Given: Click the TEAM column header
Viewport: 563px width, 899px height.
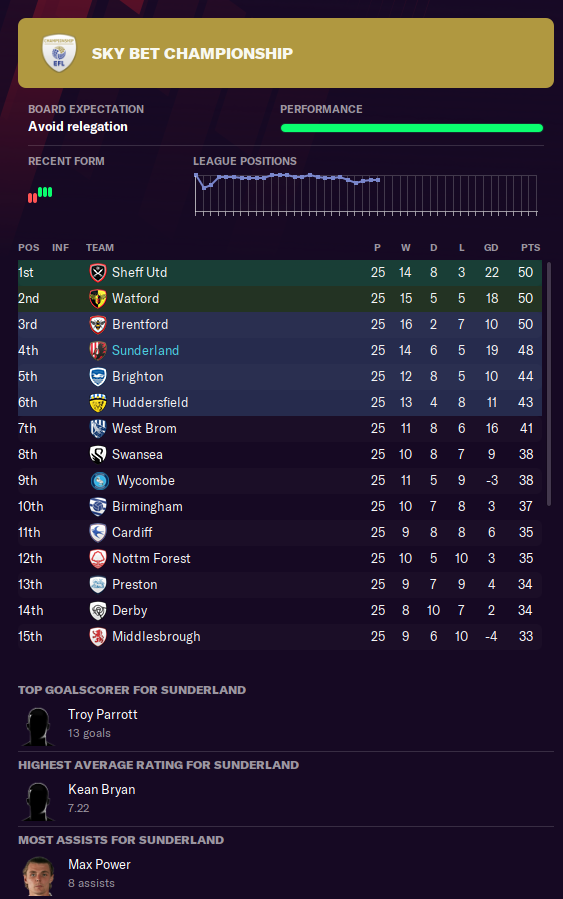Looking at the screenshot, I should (x=100, y=248).
